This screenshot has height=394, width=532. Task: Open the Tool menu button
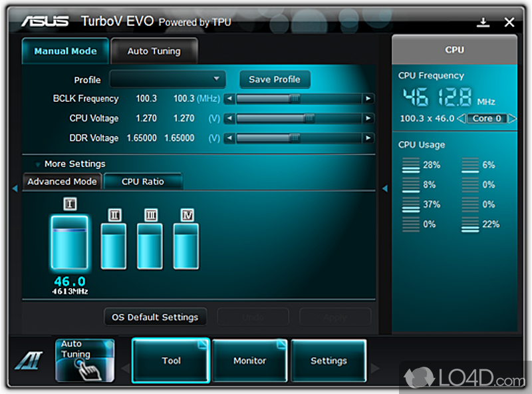(171, 360)
